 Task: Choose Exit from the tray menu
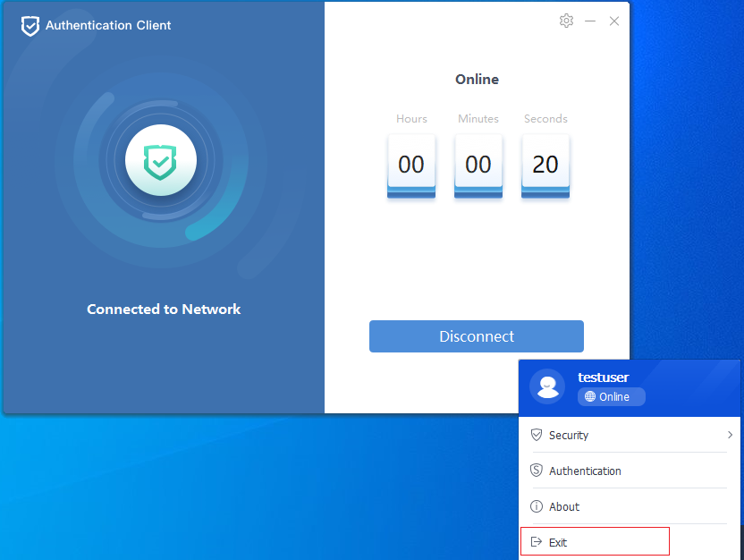click(558, 543)
